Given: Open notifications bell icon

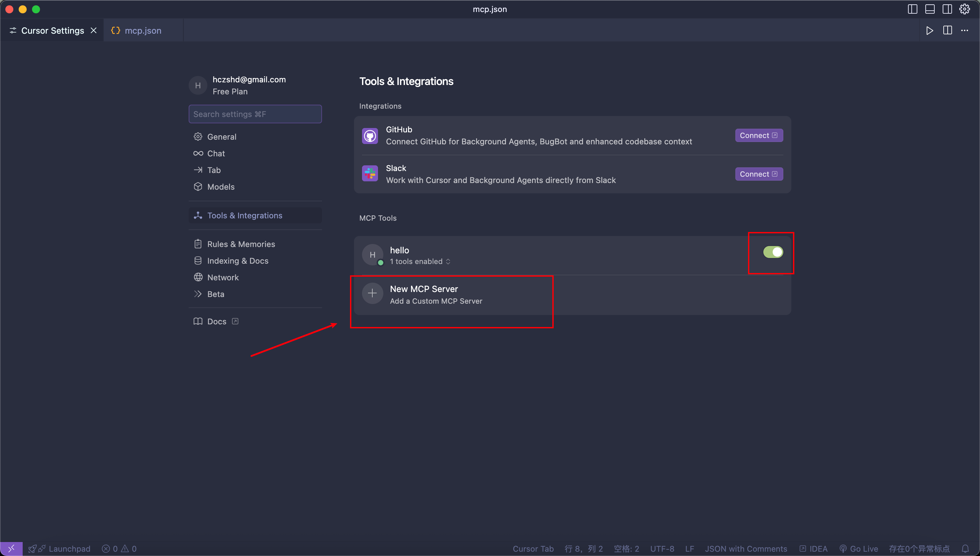Looking at the screenshot, I should coord(965,549).
